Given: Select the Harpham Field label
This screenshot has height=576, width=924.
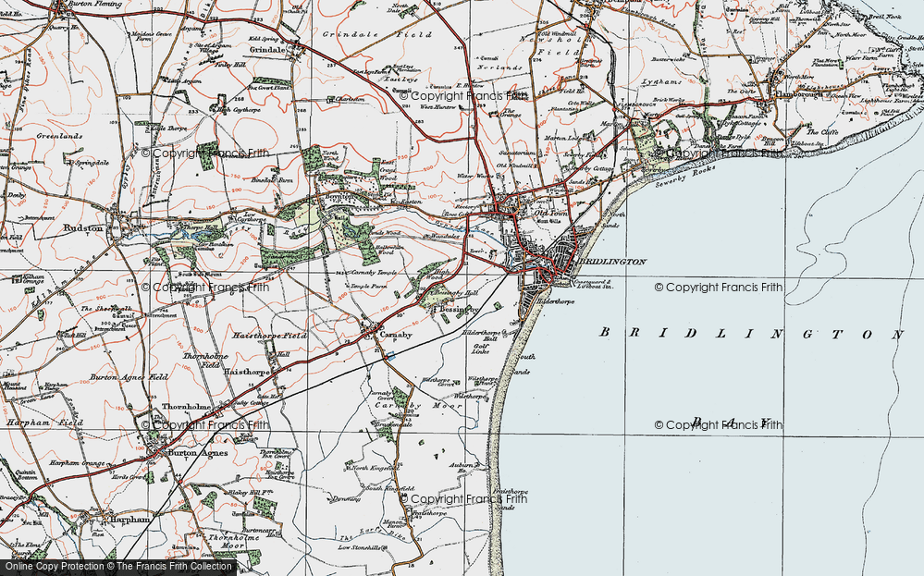Looking at the screenshot, I should pyautogui.click(x=44, y=423).
